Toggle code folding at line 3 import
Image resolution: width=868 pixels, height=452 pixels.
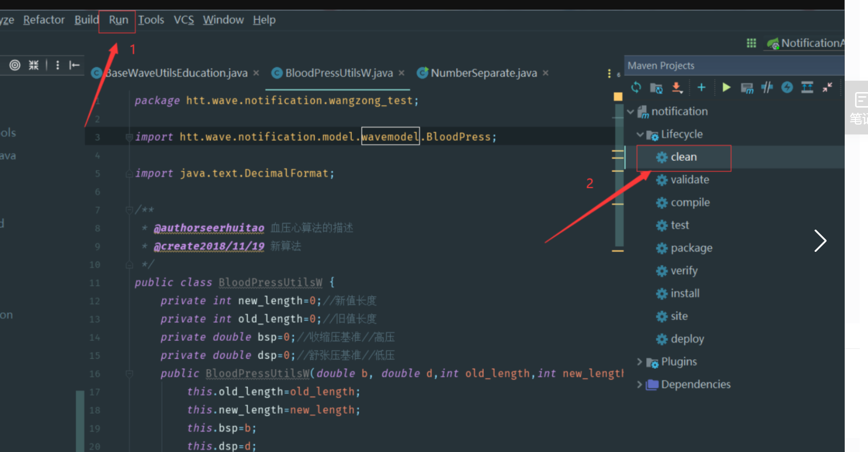click(129, 137)
